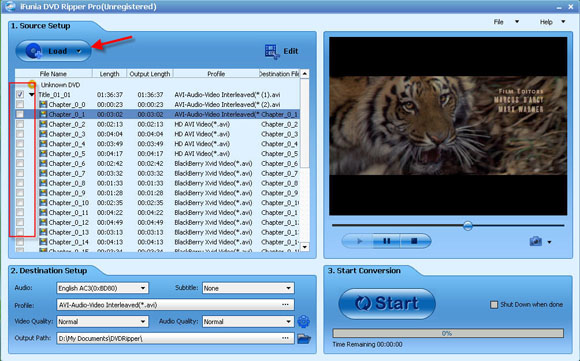This screenshot has height=361, width=580.
Task: Open the Load button dropdown arrow
Action: [79, 51]
